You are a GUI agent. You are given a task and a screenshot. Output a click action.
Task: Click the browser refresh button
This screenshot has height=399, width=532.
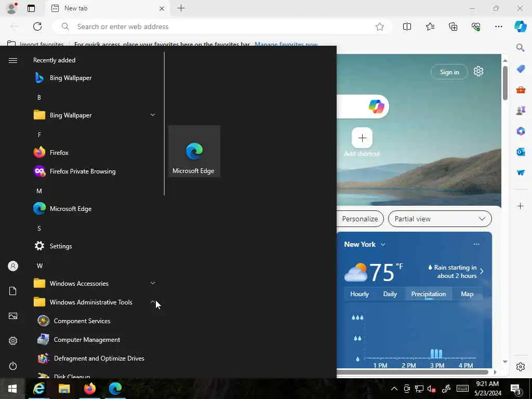tap(37, 26)
